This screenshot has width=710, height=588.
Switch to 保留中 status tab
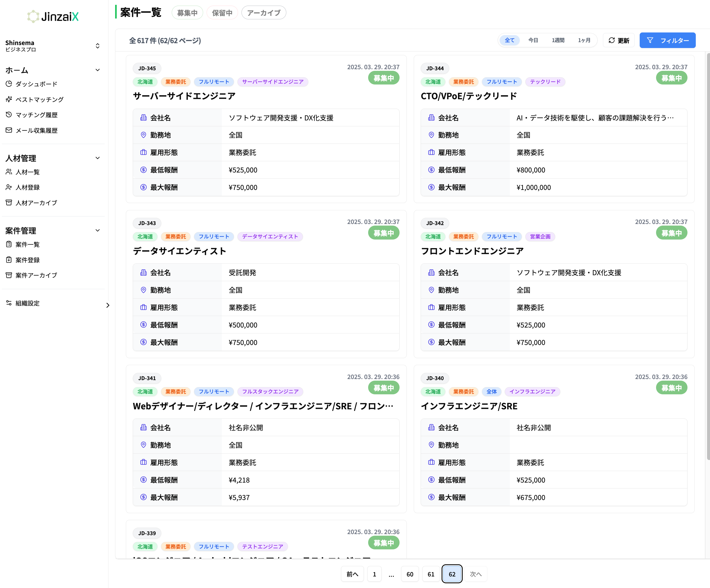click(222, 13)
